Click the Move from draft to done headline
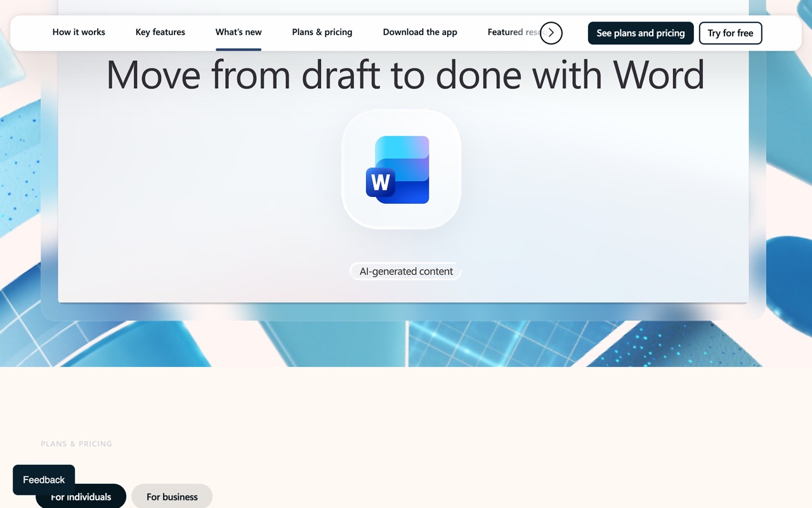This screenshot has height=508, width=812. coord(405,74)
